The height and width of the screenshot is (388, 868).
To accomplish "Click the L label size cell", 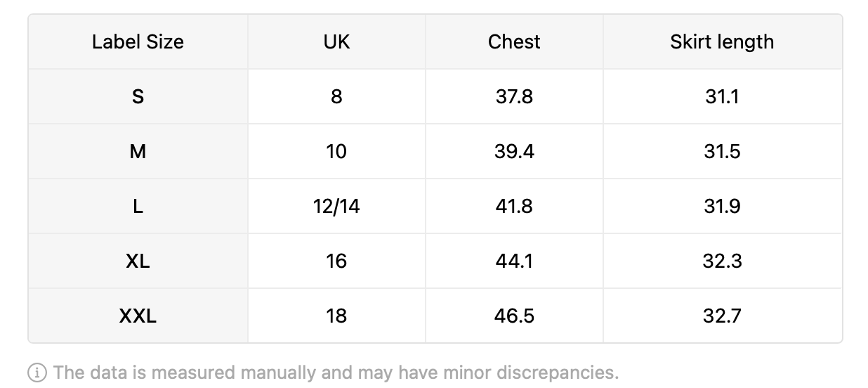I will click(x=138, y=206).
